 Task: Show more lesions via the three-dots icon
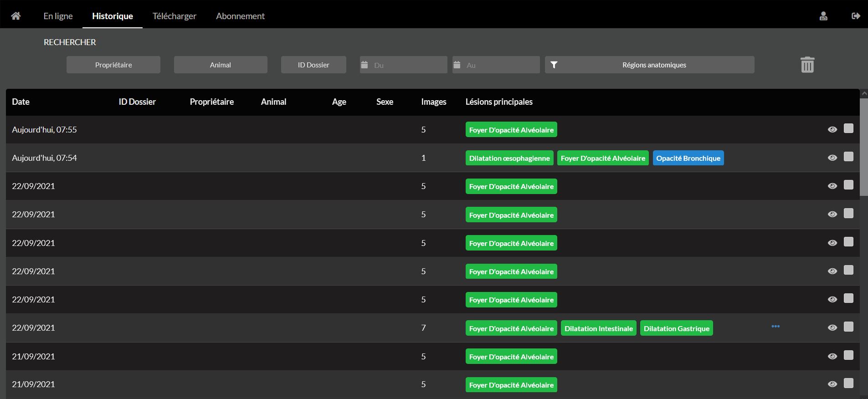776,326
